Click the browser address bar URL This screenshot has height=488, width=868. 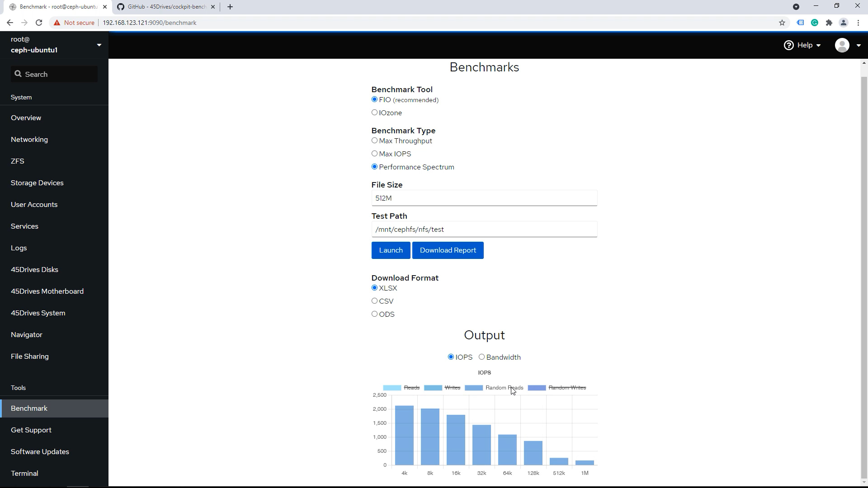pos(149,23)
